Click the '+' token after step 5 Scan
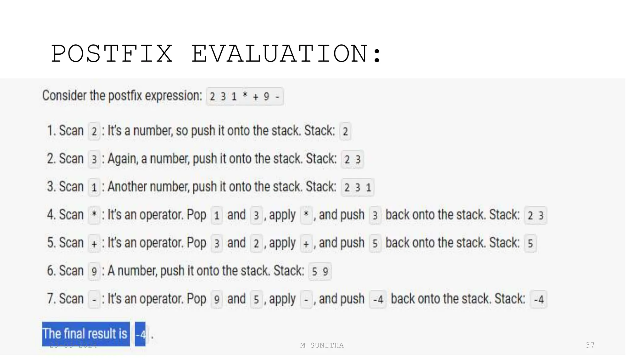The image size is (644, 362). (94, 244)
